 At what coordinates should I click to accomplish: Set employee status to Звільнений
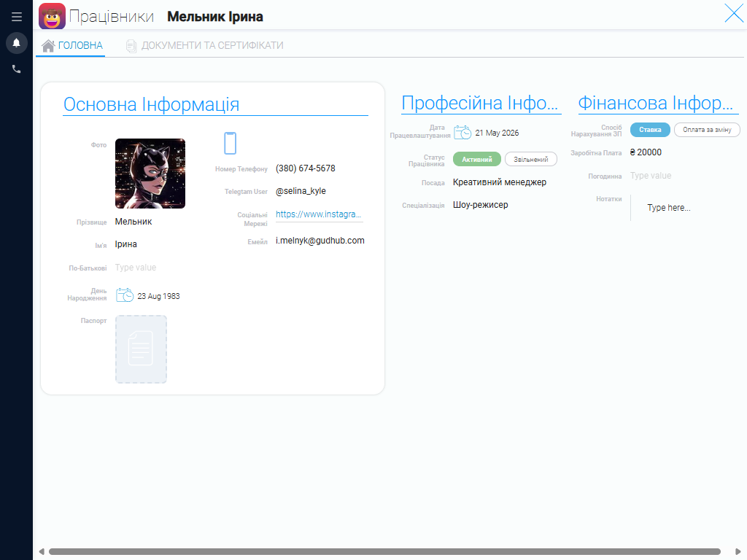pos(531,159)
